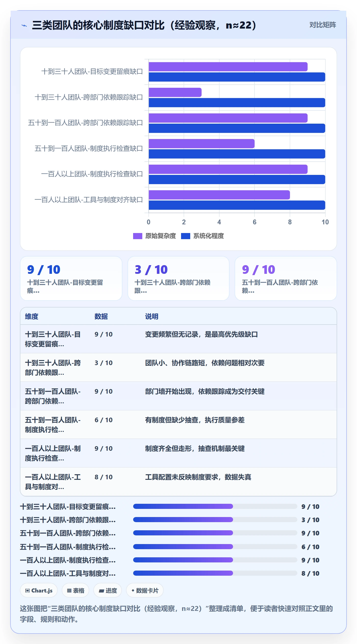Click the 维度 column header
This screenshot has width=357, height=644.
[x=32, y=316]
